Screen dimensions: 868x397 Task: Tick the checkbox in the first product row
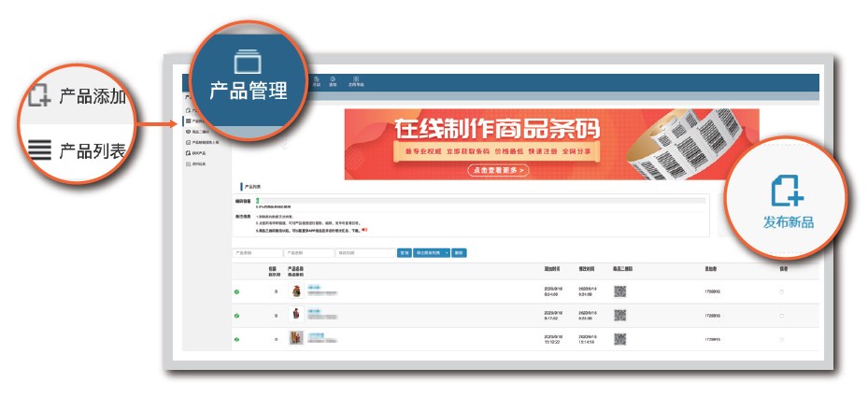pos(782,291)
